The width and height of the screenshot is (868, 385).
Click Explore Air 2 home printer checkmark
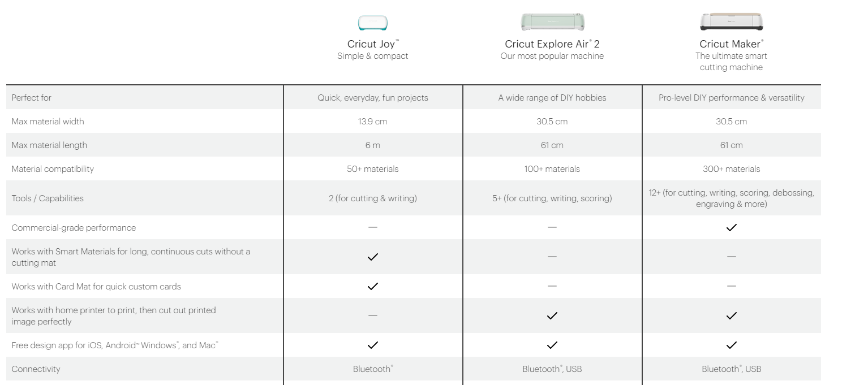[x=552, y=315]
